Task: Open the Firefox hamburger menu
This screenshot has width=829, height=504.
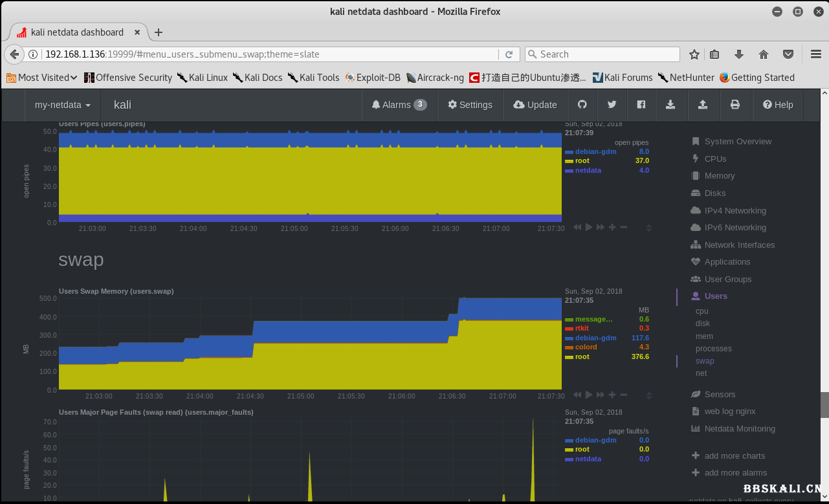Action: [815, 54]
